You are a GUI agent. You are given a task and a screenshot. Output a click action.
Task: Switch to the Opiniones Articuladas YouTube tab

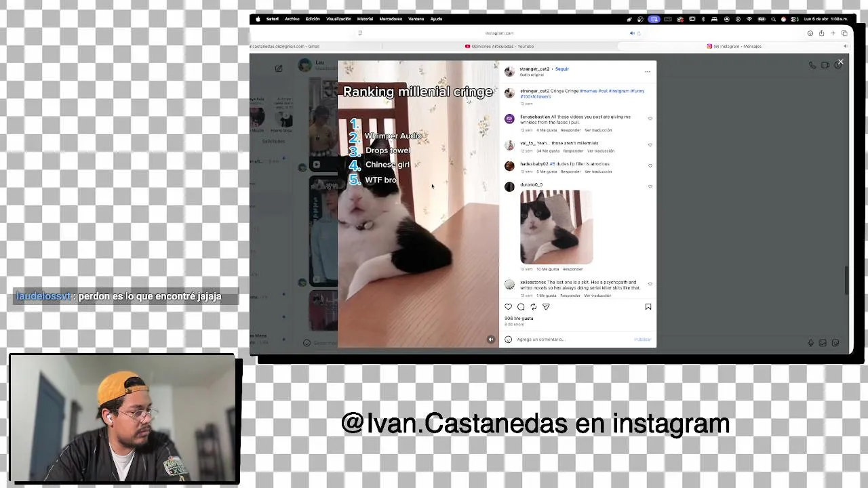(x=499, y=46)
